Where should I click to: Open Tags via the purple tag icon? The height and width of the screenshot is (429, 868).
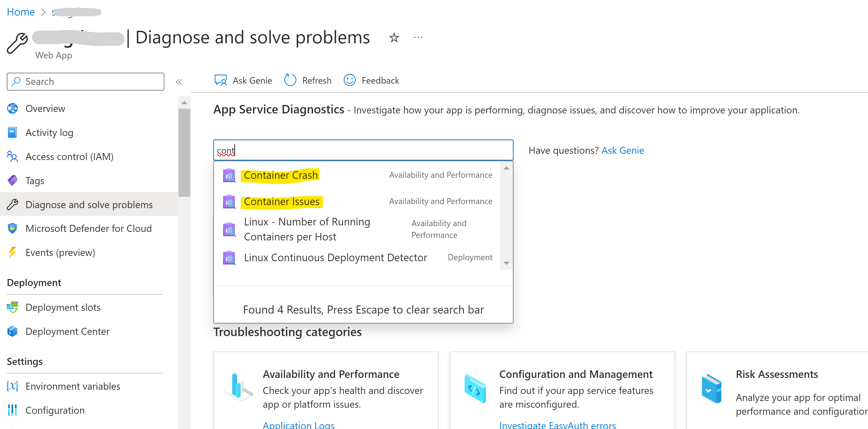(13, 180)
